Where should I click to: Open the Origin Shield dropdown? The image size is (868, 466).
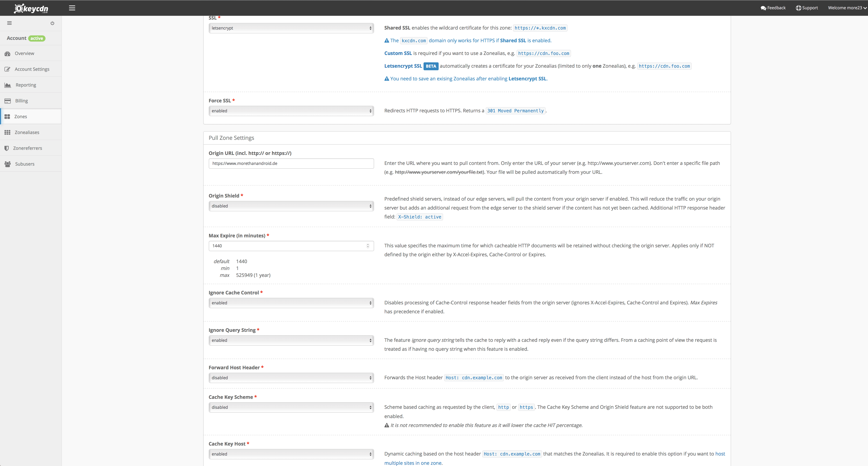point(291,206)
